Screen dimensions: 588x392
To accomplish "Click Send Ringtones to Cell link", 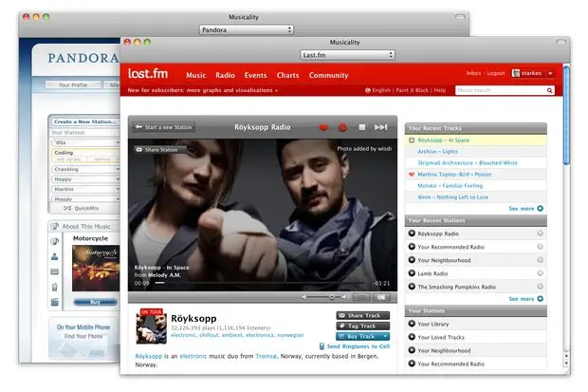I will click(x=355, y=346).
